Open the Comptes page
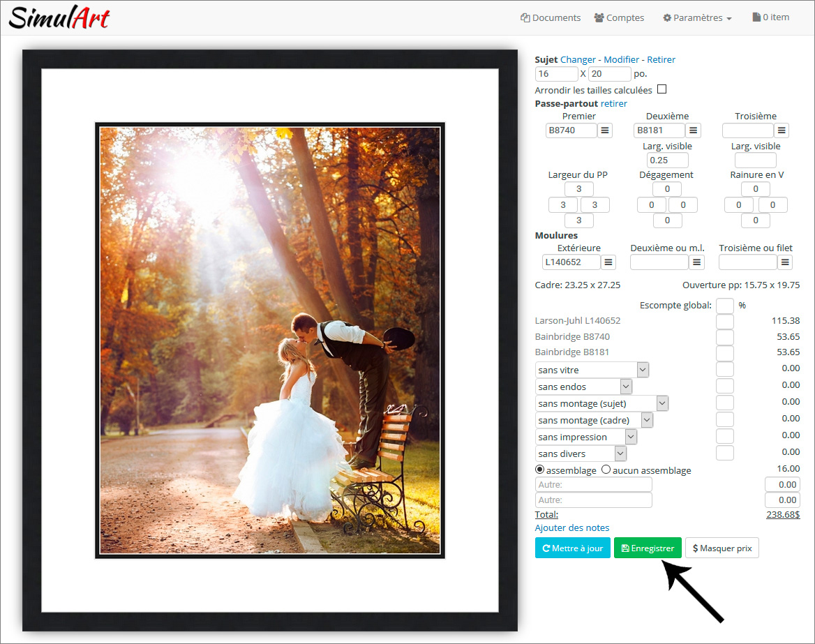815x644 pixels. coord(619,17)
